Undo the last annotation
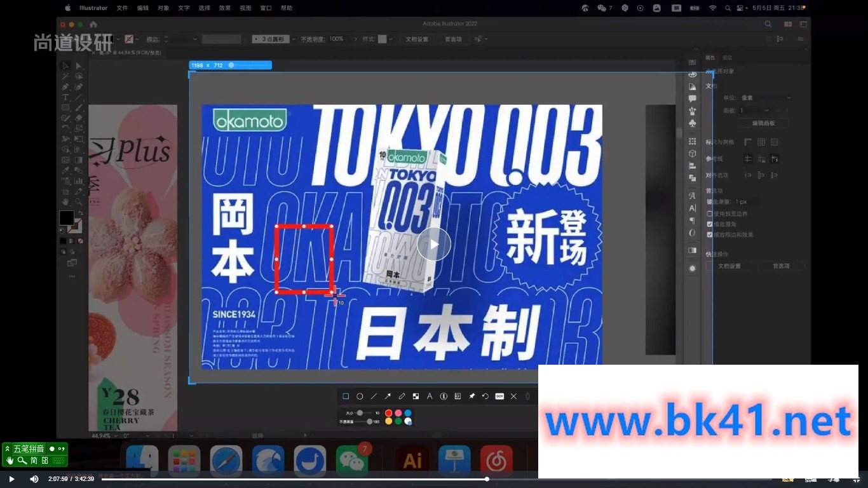Viewport: 868px width, 488px height. [485, 396]
